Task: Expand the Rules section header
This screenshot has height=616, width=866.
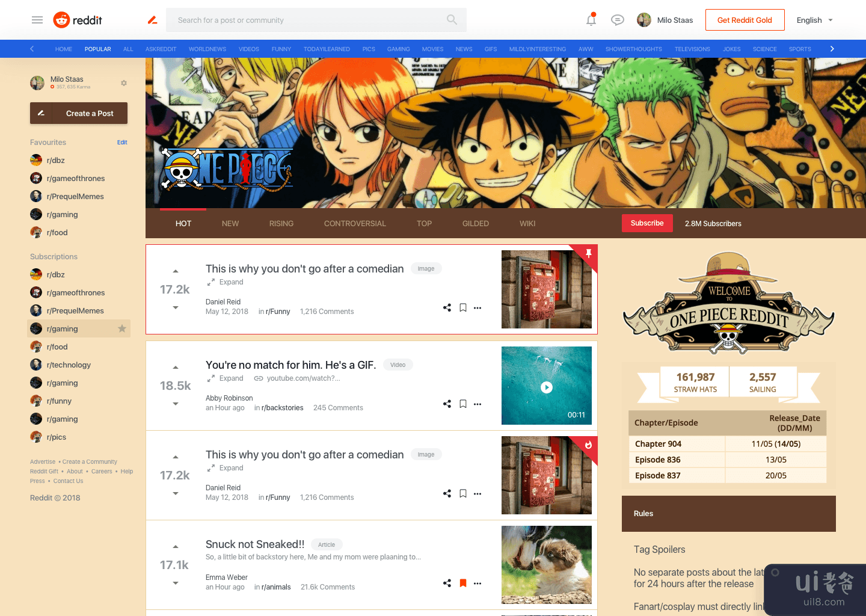Action: coord(729,514)
